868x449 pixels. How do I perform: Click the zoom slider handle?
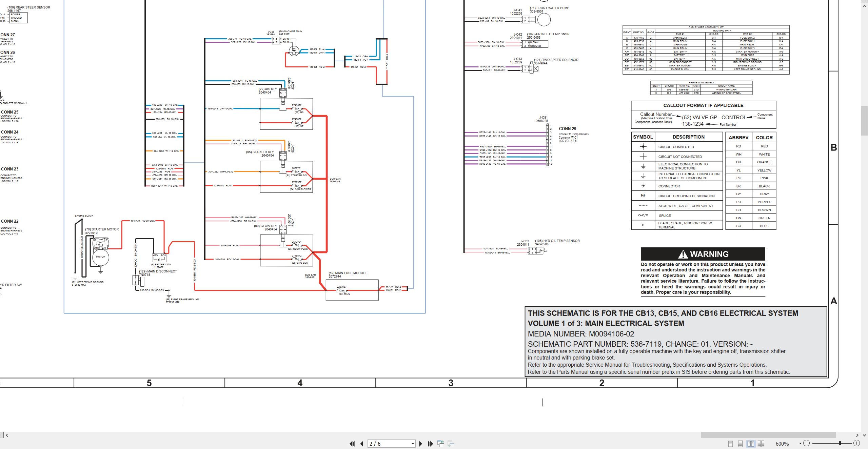point(840,443)
